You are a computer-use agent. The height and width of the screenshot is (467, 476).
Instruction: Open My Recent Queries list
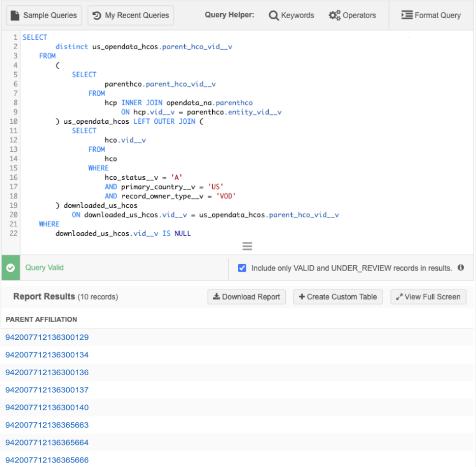[131, 15]
